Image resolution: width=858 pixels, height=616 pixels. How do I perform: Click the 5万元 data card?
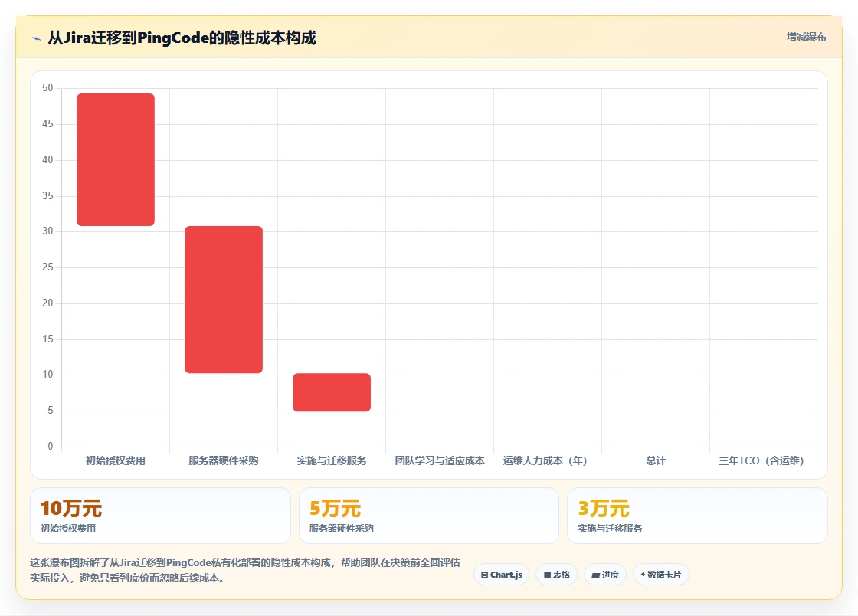pyautogui.click(x=429, y=516)
